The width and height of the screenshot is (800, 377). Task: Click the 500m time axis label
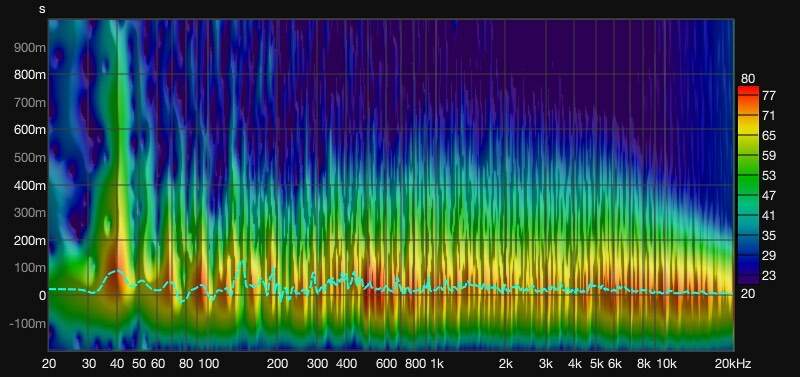[31, 157]
